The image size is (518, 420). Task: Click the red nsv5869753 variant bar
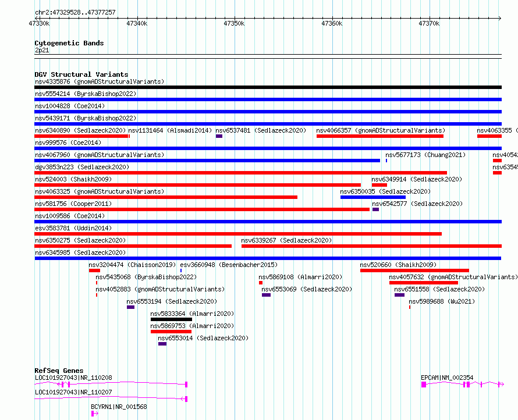(171, 332)
